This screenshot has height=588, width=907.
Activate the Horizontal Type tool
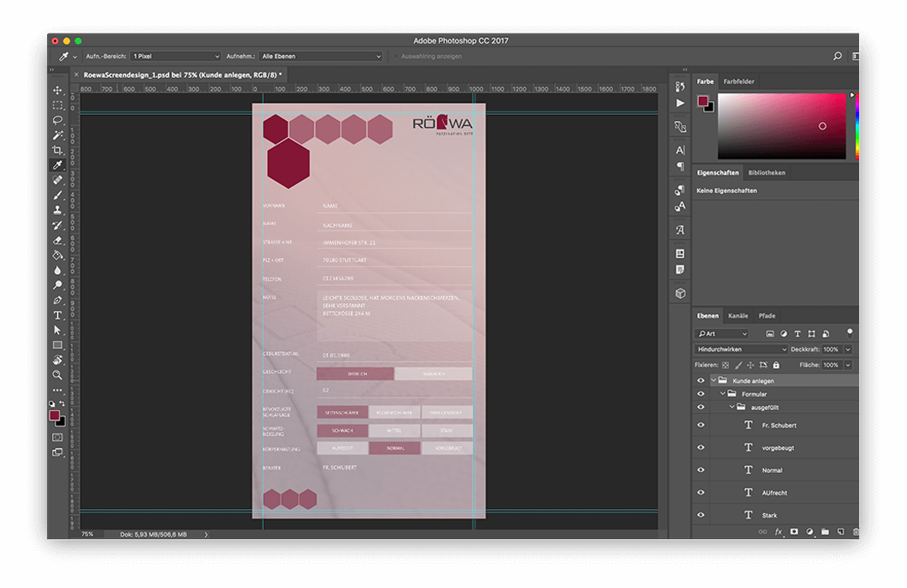click(x=57, y=315)
